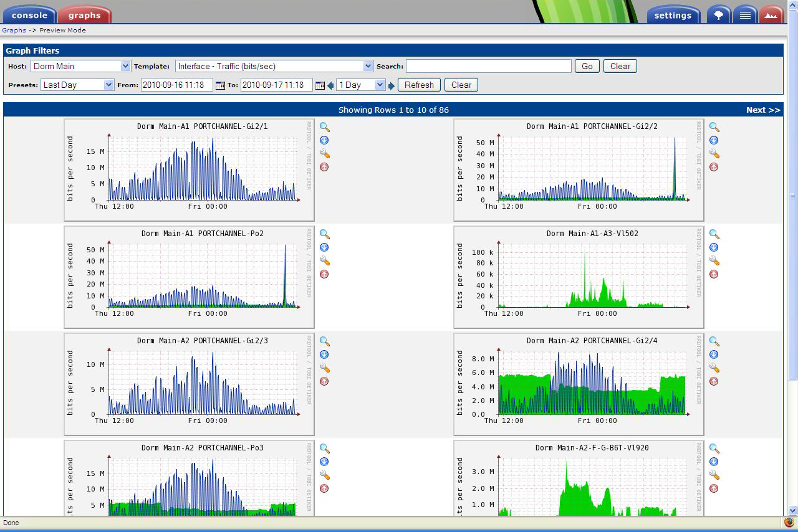
Task: Open the Template dropdown
Action: tap(274, 66)
